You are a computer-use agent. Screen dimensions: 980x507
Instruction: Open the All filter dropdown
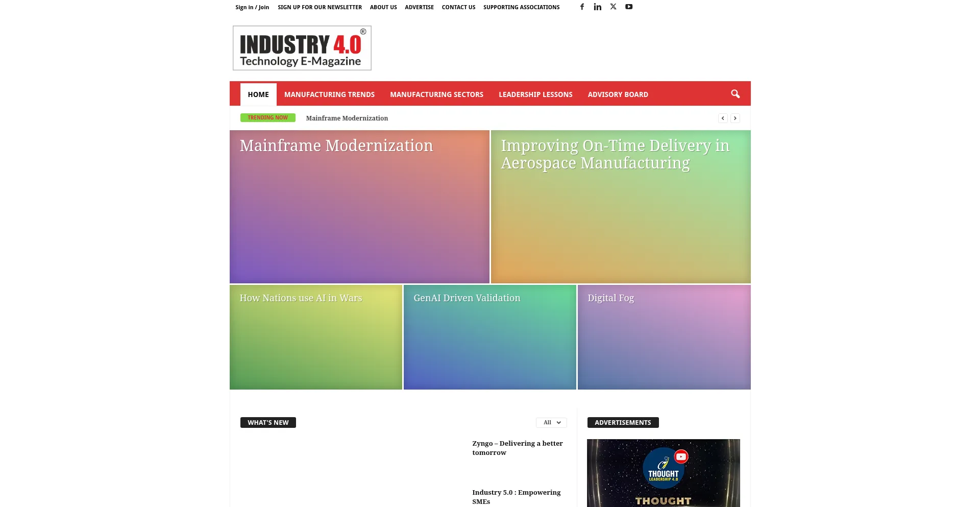click(x=551, y=422)
